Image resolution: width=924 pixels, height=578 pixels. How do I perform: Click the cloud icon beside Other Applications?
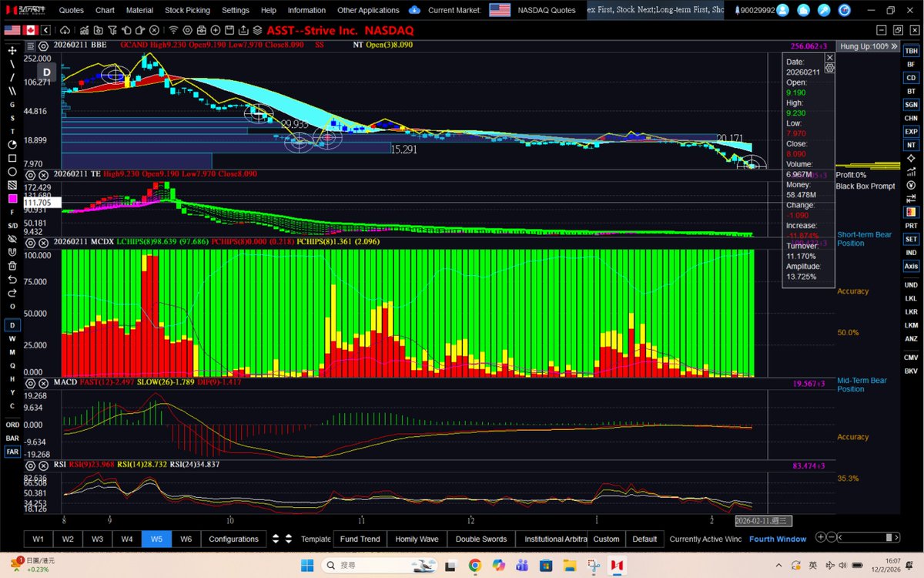pyautogui.click(x=414, y=10)
